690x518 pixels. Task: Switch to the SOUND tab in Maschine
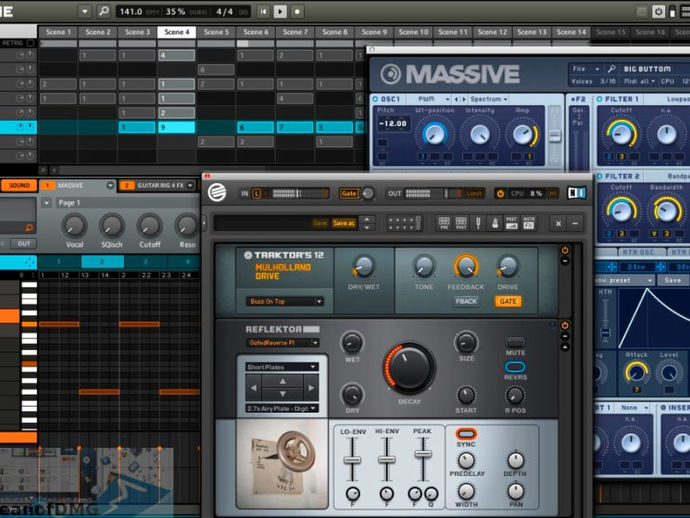point(19,186)
